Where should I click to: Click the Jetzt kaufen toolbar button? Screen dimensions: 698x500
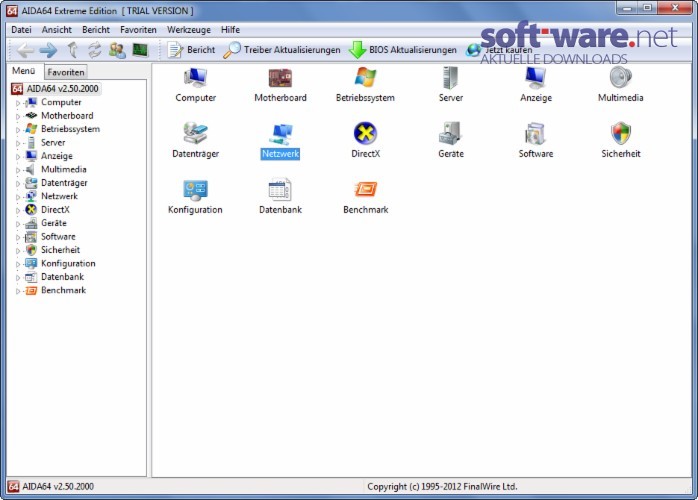coord(499,50)
